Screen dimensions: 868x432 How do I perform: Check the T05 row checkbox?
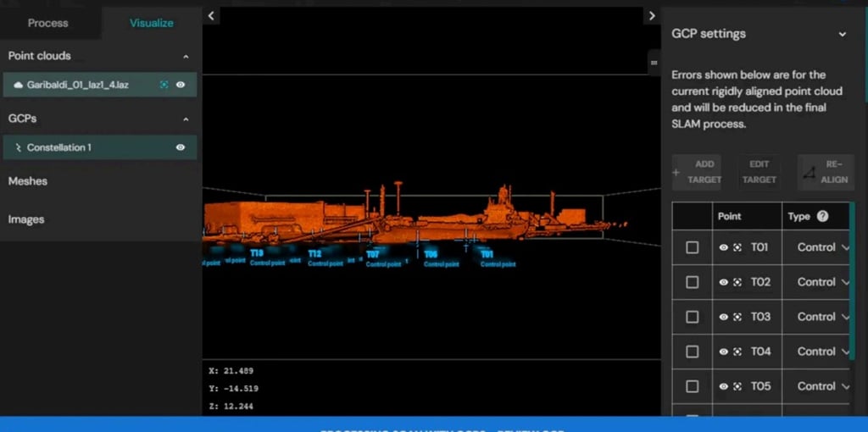pyautogui.click(x=692, y=386)
